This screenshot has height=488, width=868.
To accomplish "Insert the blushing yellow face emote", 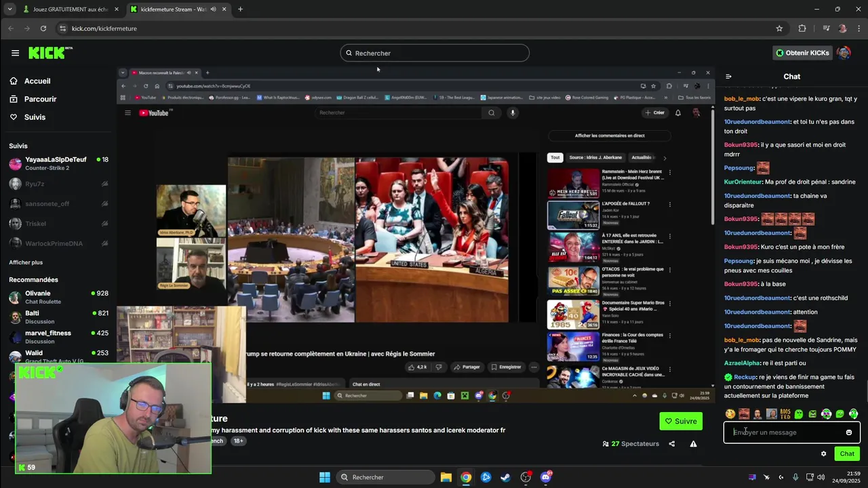I will (x=730, y=414).
